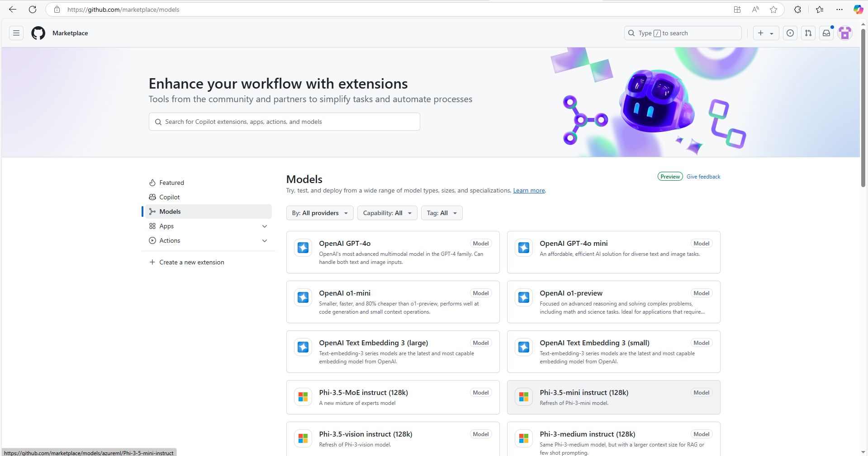The image size is (868, 456).
Task: Open the user profile avatar menu
Action: 845,33
